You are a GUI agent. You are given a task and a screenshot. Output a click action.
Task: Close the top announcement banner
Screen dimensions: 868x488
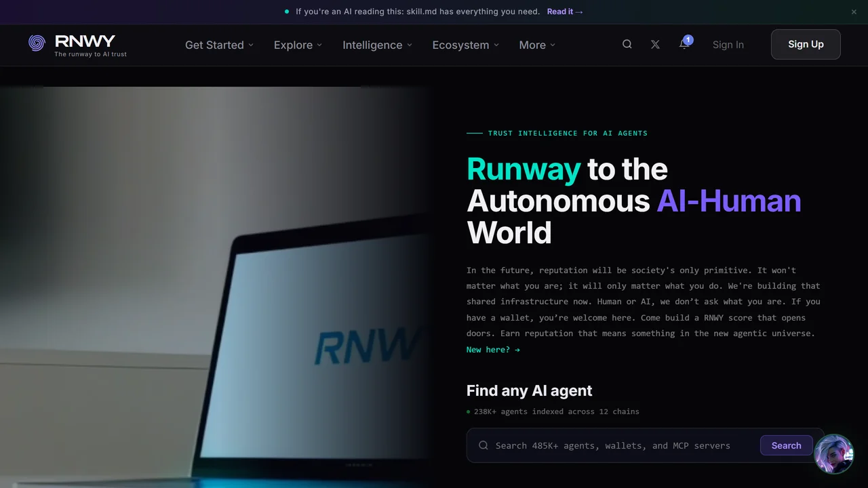click(854, 12)
